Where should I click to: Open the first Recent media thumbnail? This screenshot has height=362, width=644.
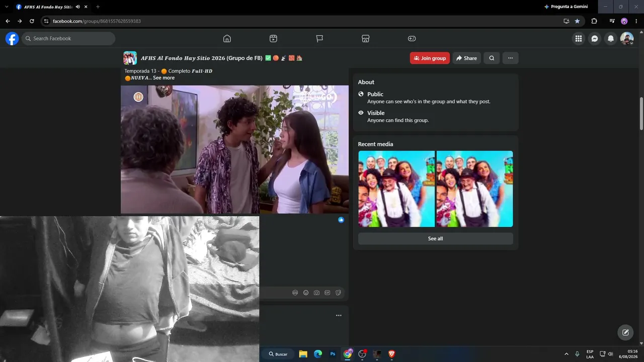point(396,189)
